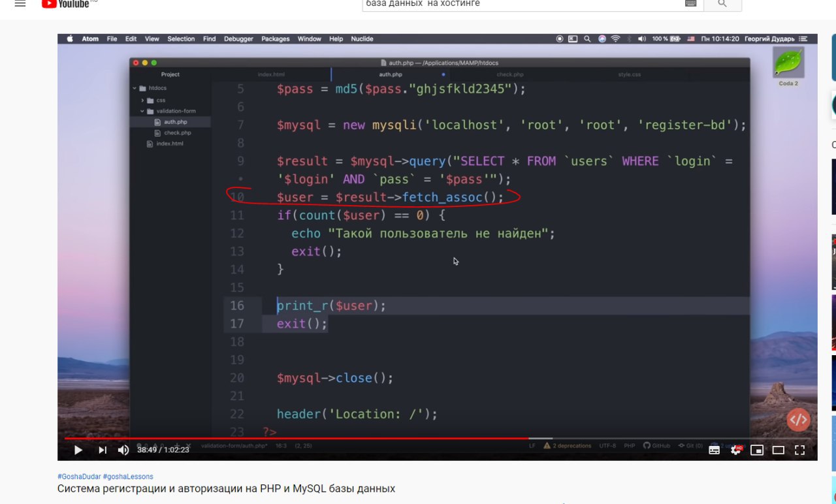Click the 2 deprecations warning in status bar
Image resolution: width=836 pixels, height=504 pixels.
(x=568, y=446)
